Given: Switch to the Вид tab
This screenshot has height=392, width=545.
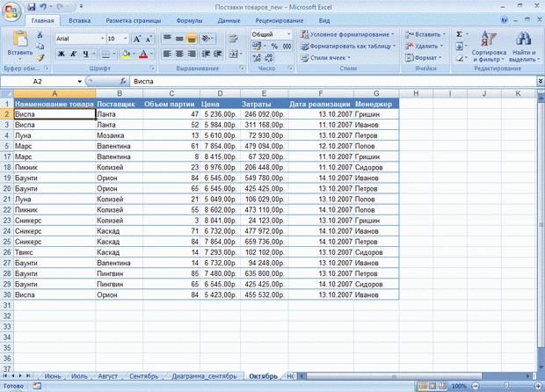Looking at the screenshot, I should click(x=324, y=20).
